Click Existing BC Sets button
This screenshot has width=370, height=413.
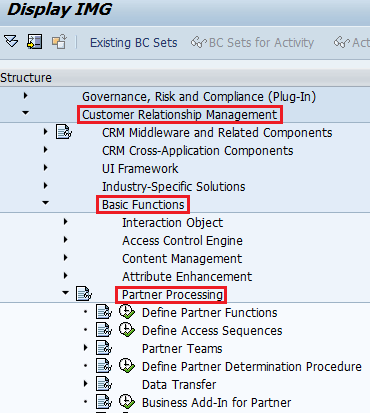134,43
